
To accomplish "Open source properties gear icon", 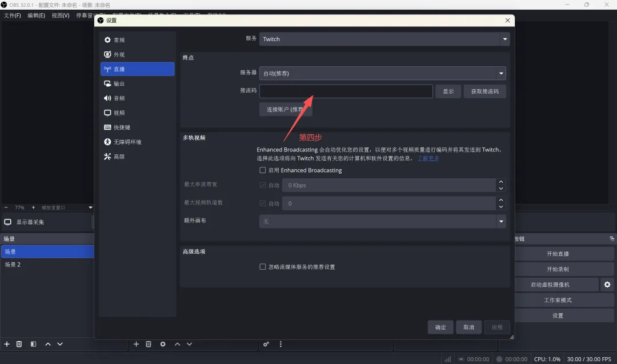I will [x=163, y=344].
